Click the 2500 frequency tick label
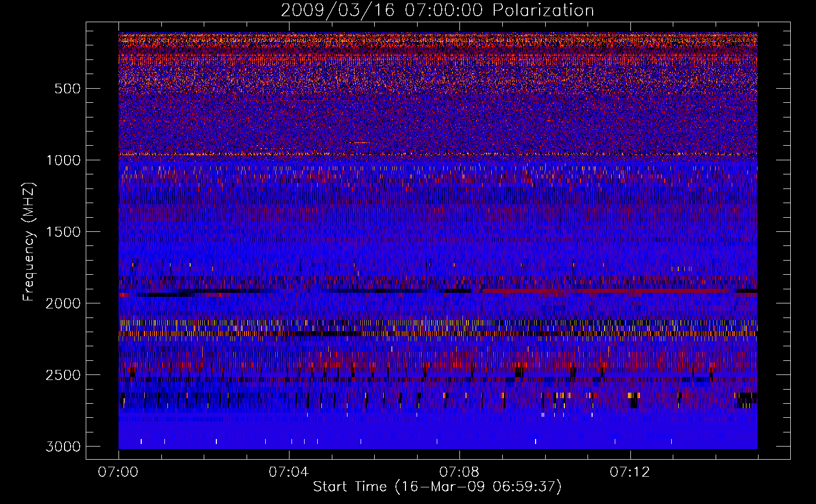This screenshot has height=504, width=816. click(x=63, y=375)
